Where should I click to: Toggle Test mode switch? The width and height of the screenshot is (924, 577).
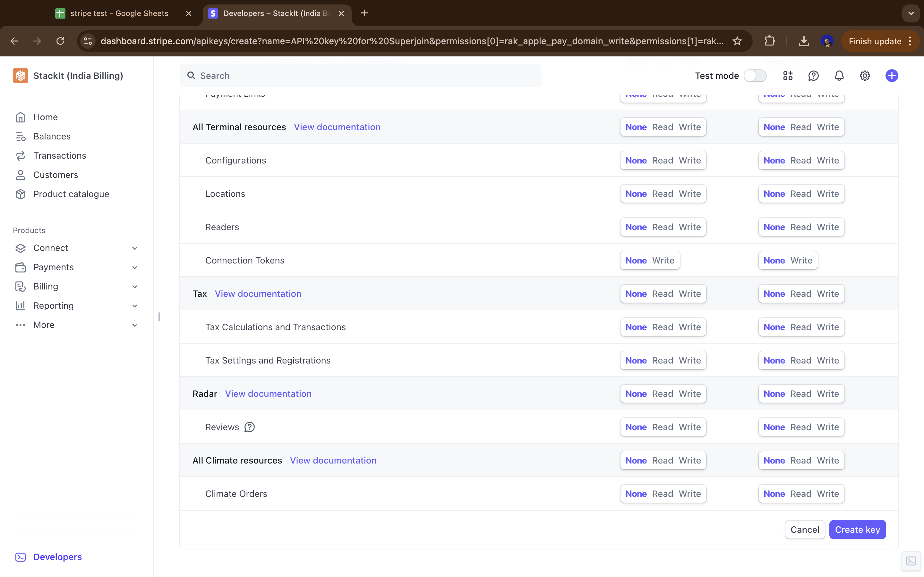[755, 76]
